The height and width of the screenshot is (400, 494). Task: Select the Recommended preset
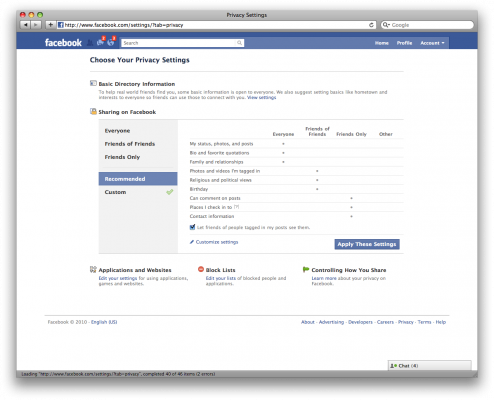(138, 179)
